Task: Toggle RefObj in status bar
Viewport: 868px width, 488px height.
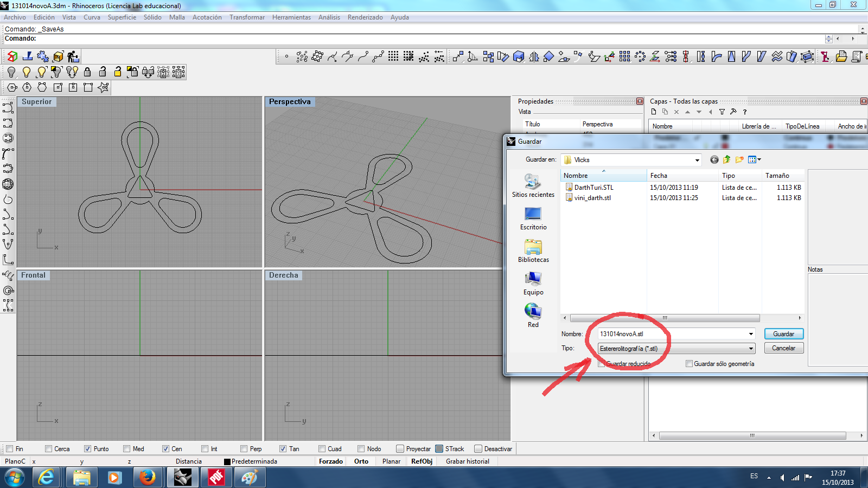Action: click(x=422, y=461)
